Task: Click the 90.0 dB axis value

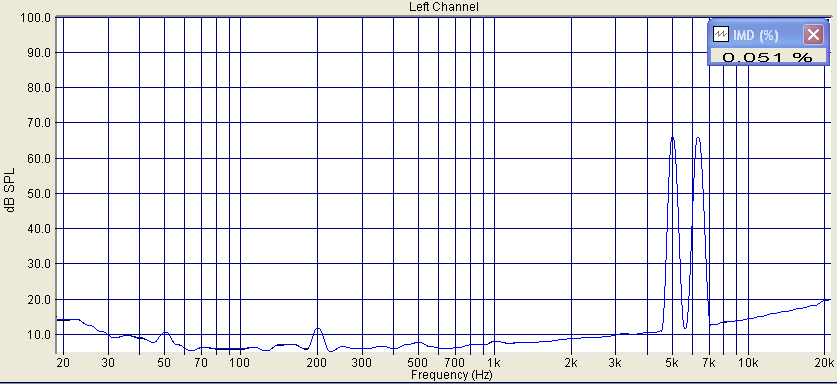Action: coord(38,53)
